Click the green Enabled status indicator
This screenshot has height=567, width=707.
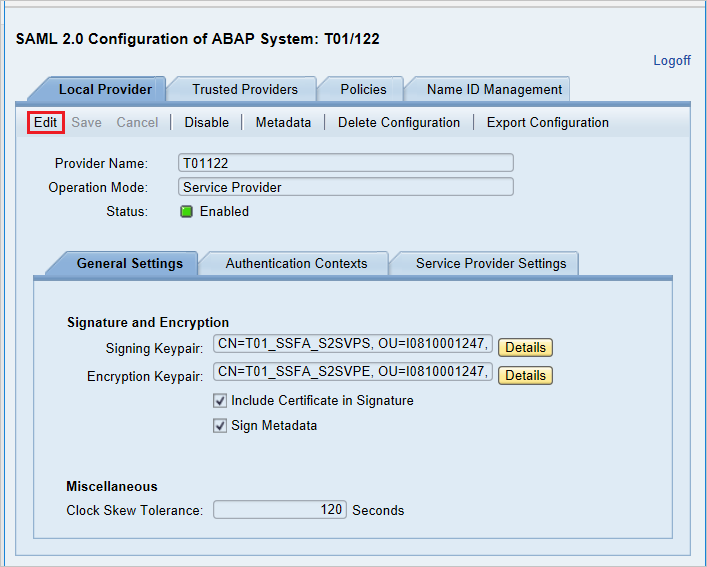[186, 212]
